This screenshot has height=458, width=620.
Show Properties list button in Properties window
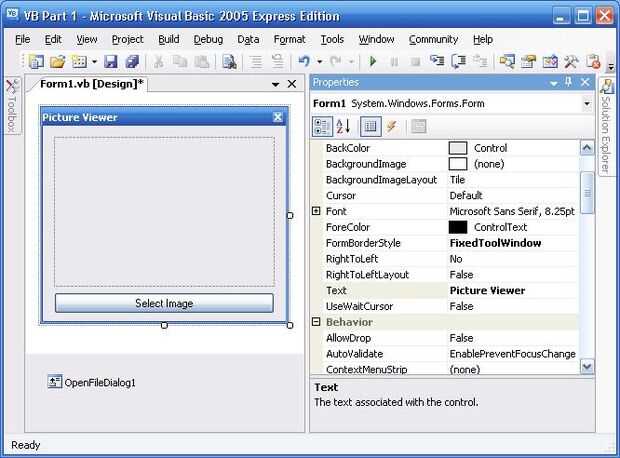click(370, 127)
